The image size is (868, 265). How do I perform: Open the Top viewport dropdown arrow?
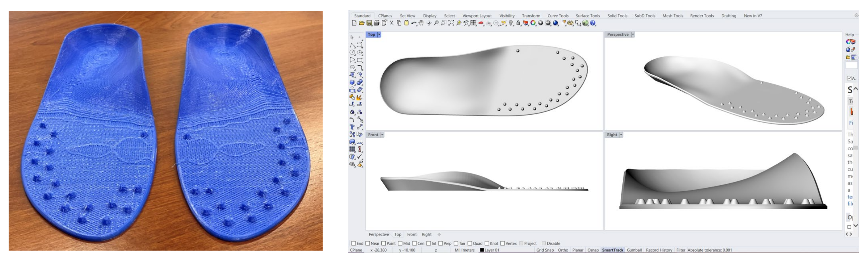[x=379, y=35]
